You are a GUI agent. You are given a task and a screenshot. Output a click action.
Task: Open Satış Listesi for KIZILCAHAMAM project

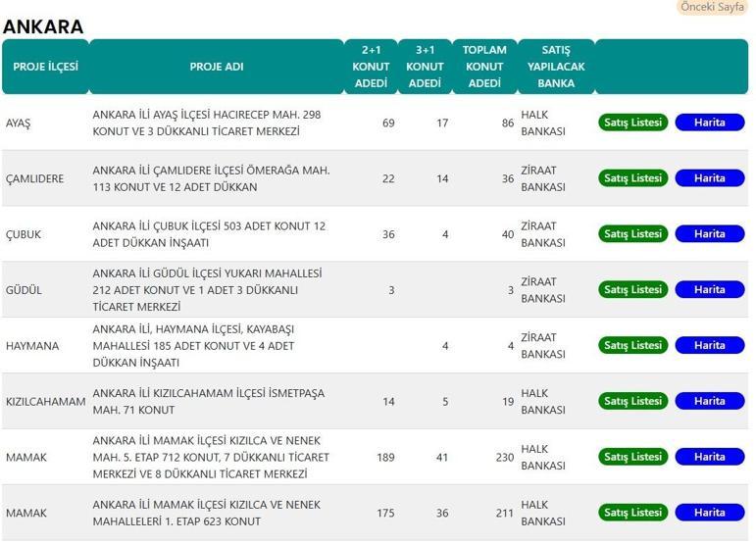tap(633, 401)
